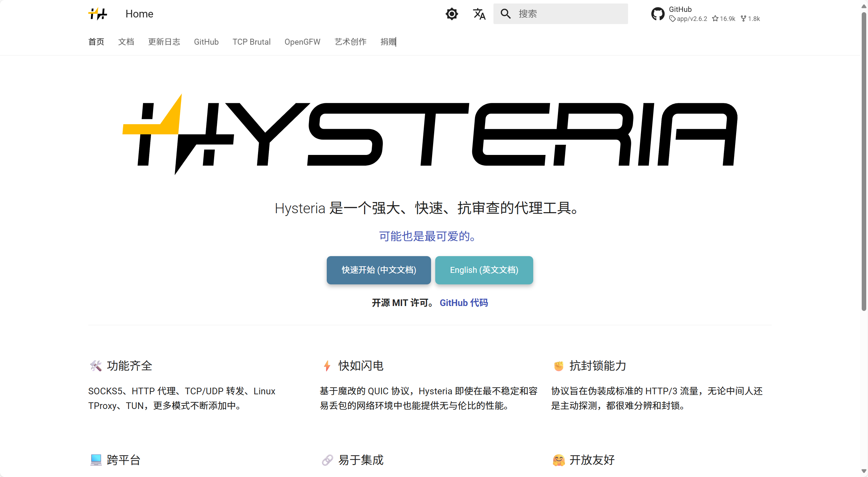Click the fist icon beside 抗封锁能力
The image size is (868, 477).
click(x=559, y=366)
